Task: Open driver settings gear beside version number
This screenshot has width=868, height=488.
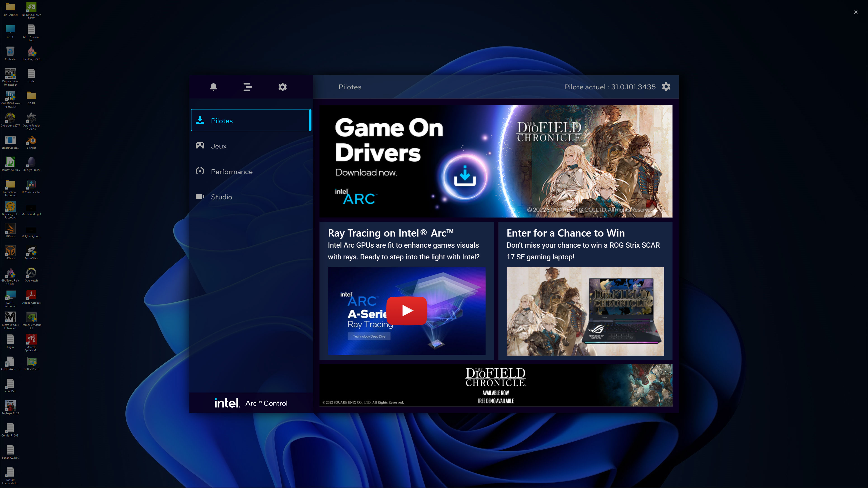Action: (x=666, y=87)
